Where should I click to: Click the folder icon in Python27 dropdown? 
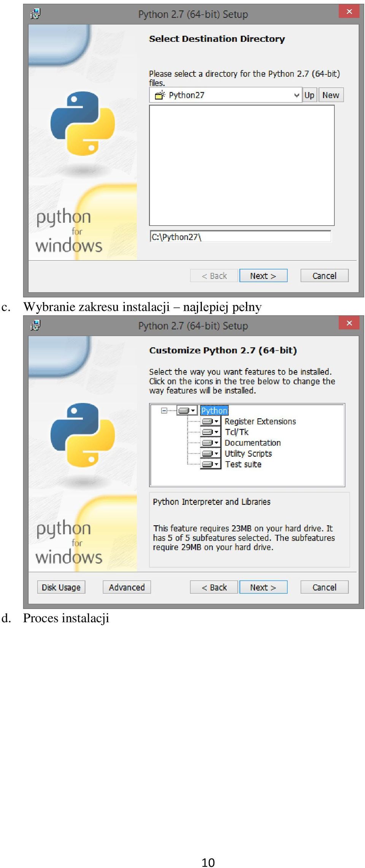pos(160,95)
